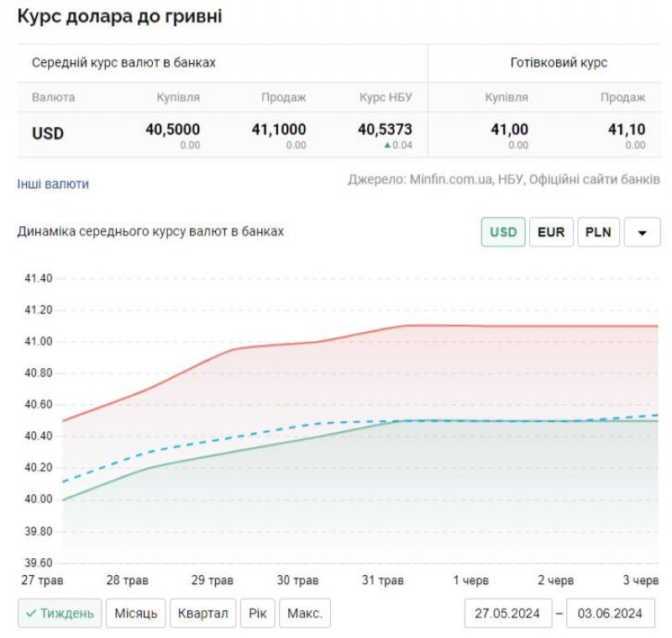Show the Квартал period chart
The width and height of the screenshot is (672, 638).
point(202,614)
